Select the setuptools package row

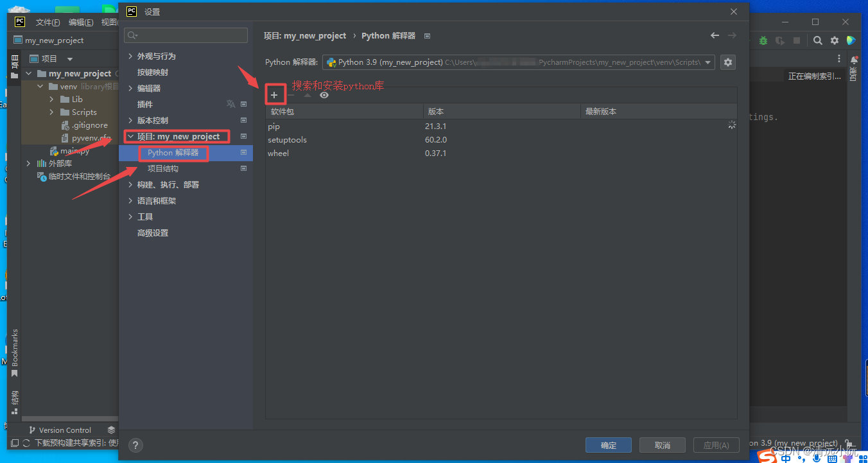pyautogui.click(x=501, y=140)
